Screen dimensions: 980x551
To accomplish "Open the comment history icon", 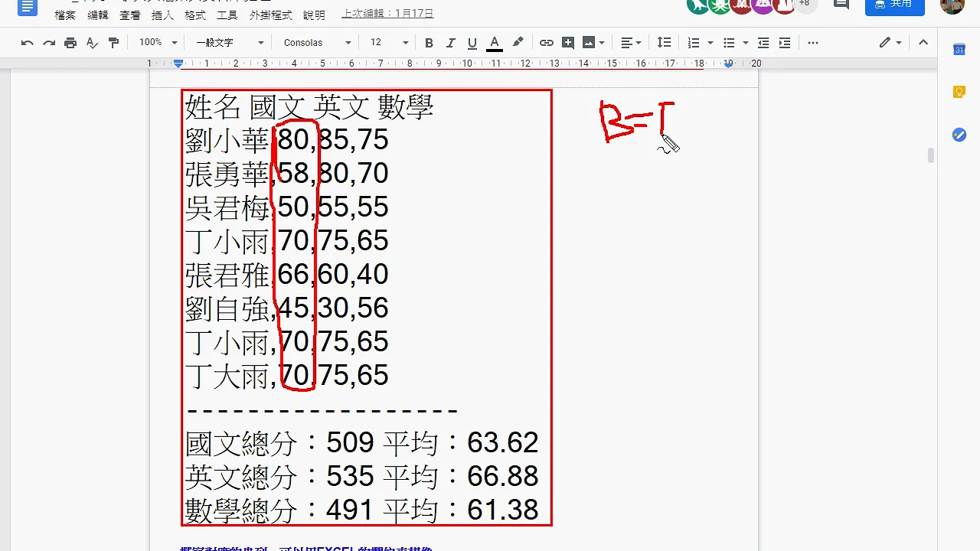I will pyautogui.click(x=841, y=5).
